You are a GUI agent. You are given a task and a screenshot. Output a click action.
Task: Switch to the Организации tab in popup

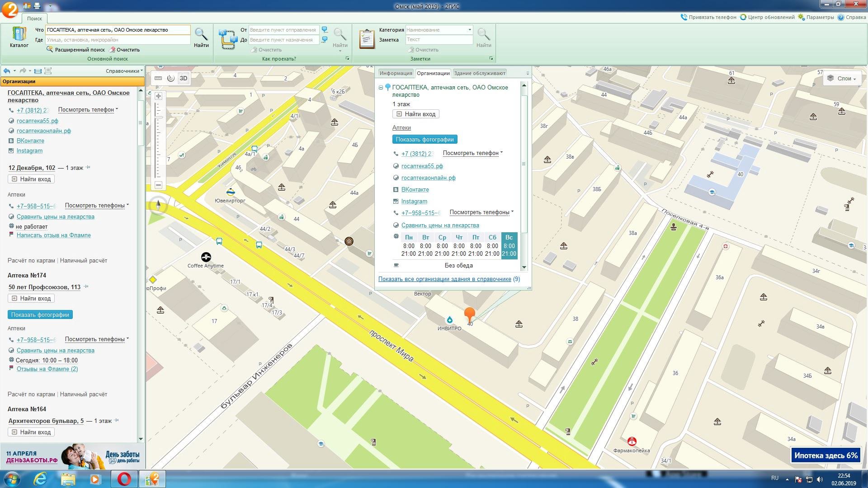point(433,73)
